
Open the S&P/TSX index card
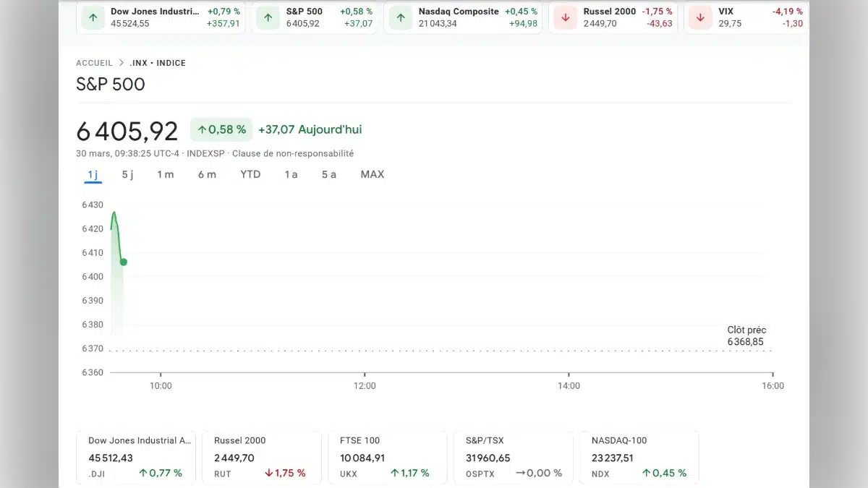click(510, 457)
